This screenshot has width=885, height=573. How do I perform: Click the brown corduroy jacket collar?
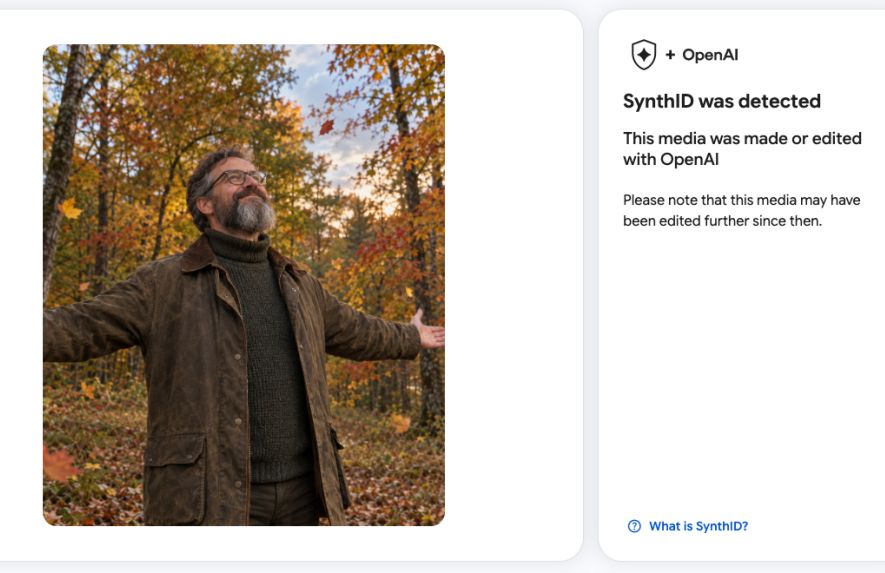(x=198, y=256)
